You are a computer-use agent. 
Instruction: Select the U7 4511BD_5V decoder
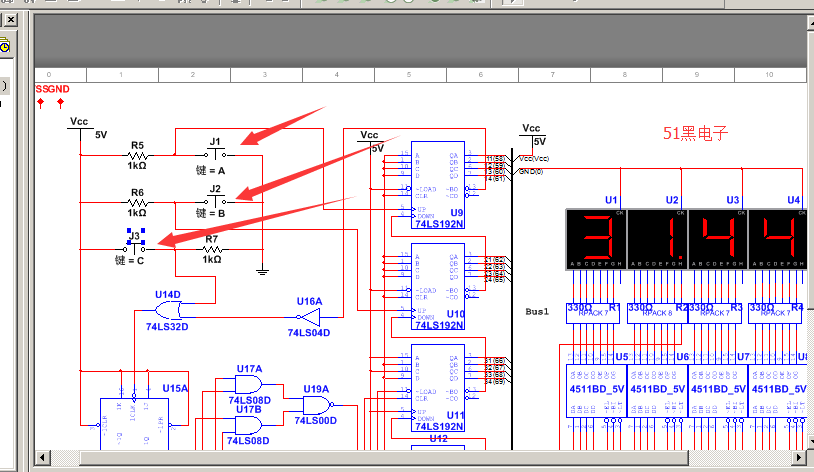(718, 390)
